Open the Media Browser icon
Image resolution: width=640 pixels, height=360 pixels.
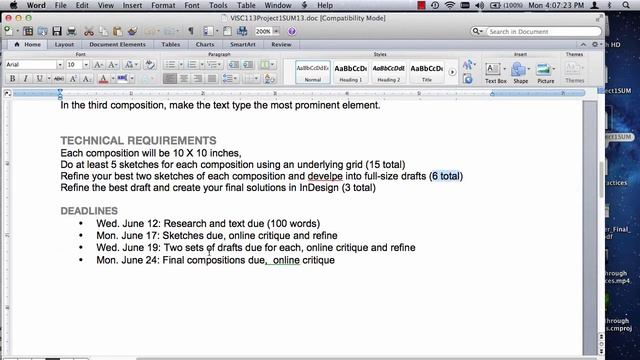point(242,31)
